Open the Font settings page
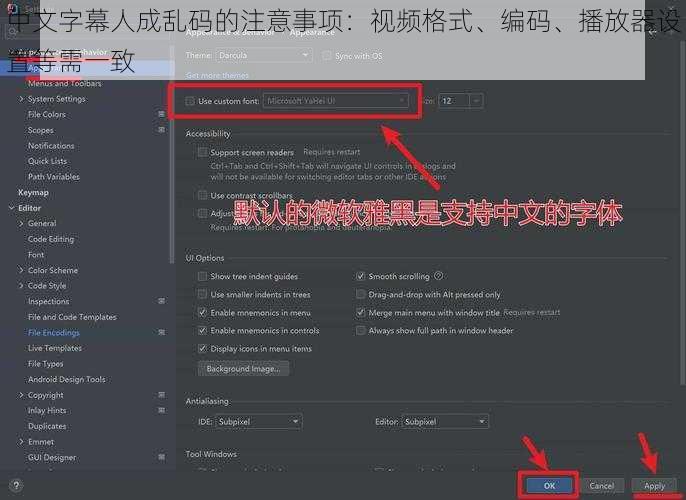The height and width of the screenshot is (500, 686). click(36, 255)
